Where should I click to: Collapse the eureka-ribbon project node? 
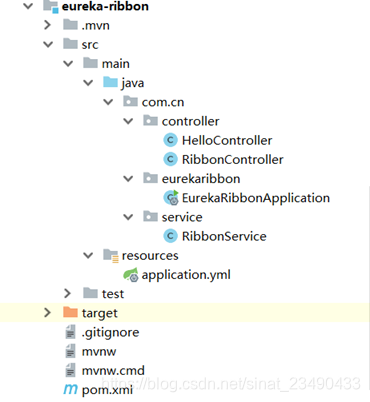coord(28,6)
